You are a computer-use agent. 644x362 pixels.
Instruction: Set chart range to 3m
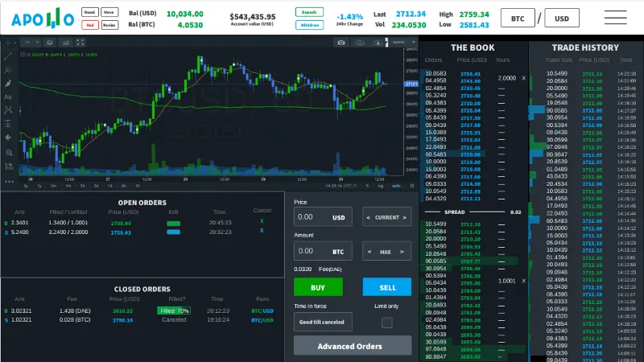point(53,186)
